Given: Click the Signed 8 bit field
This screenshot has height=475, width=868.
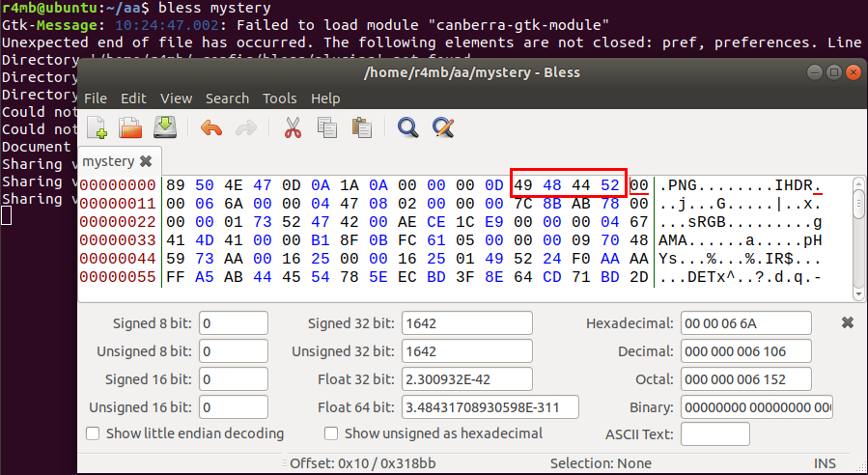Looking at the screenshot, I should pyautogui.click(x=234, y=323).
